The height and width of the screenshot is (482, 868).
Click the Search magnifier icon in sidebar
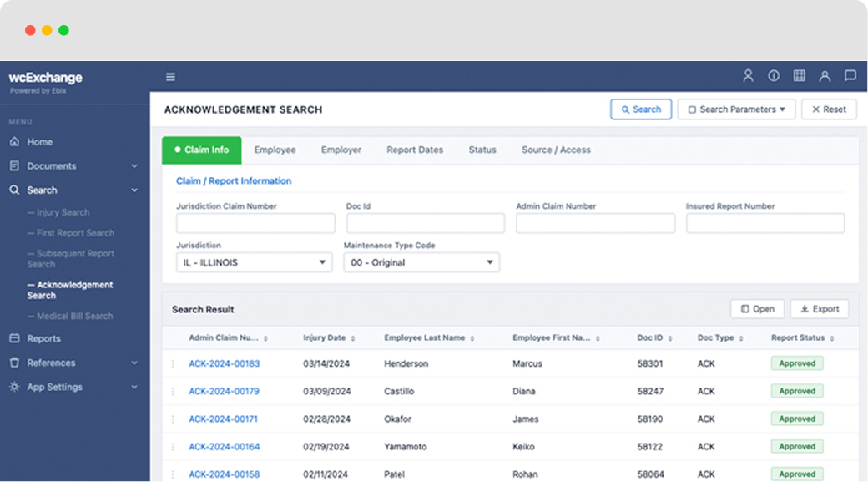pyautogui.click(x=14, y=190)
